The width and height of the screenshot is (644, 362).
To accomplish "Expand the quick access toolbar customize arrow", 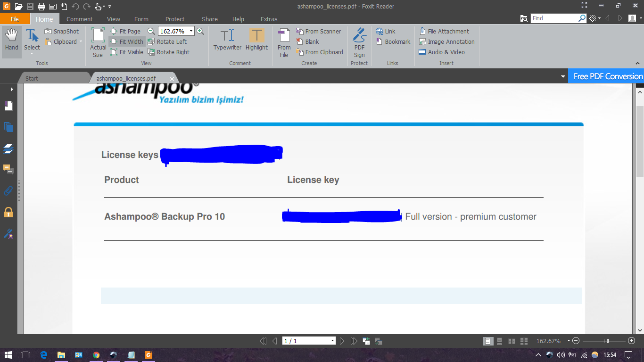I will [x=110, y=7].
